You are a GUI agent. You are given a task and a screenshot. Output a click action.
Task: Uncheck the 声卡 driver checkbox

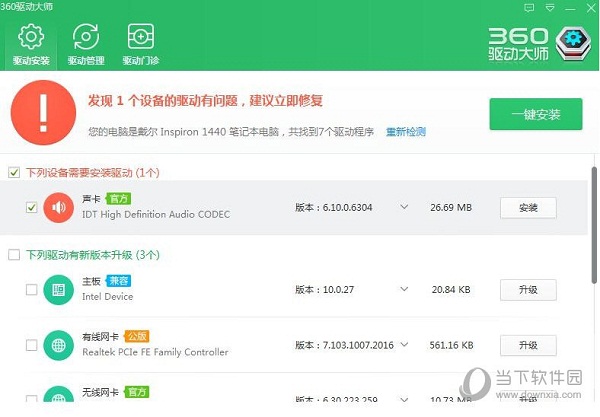click(32, 207)
